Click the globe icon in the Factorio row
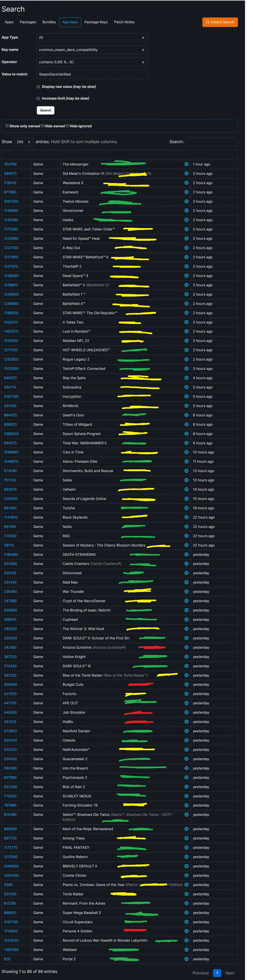 pyautogui.click(x=186, y=694)
